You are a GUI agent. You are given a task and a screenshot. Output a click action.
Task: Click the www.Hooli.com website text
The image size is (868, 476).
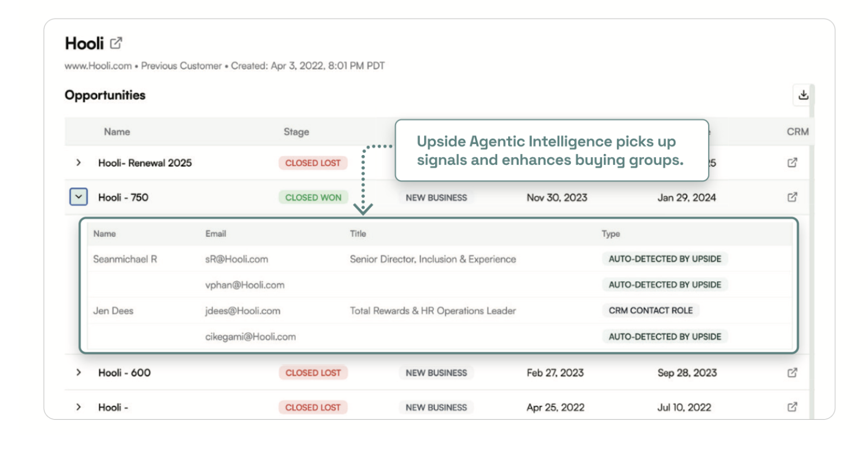(98, 66)
